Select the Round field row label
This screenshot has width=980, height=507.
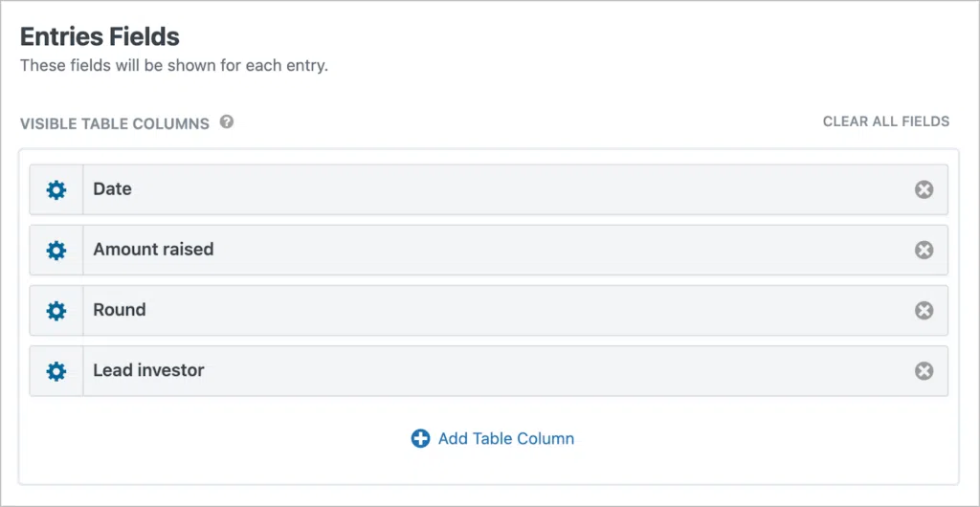[120, 310]
